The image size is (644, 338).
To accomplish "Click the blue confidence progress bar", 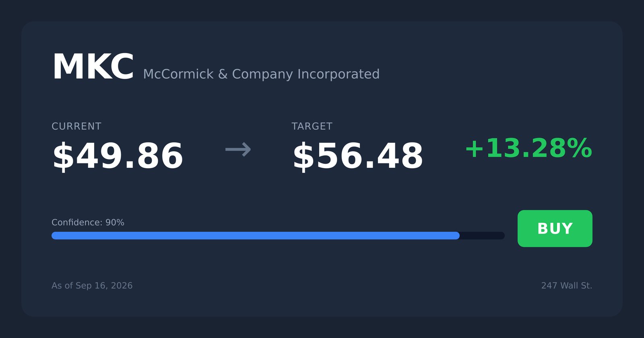I will click(256, 235).
